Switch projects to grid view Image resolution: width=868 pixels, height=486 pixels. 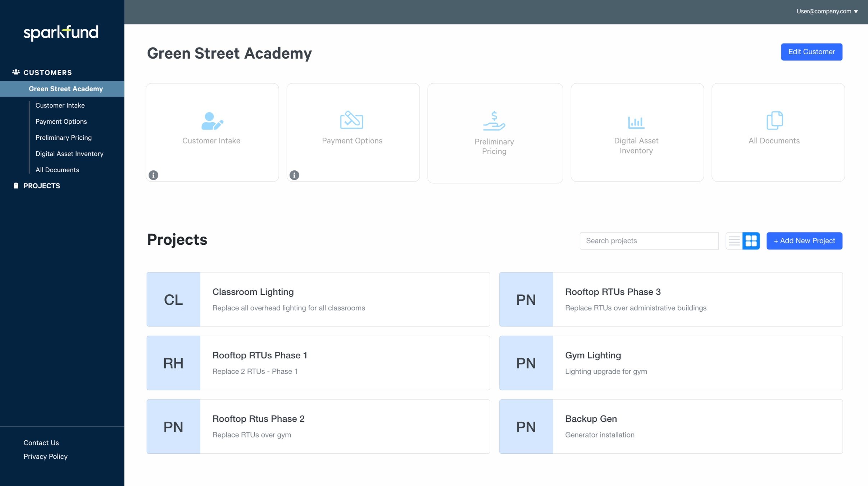point(751,240)
